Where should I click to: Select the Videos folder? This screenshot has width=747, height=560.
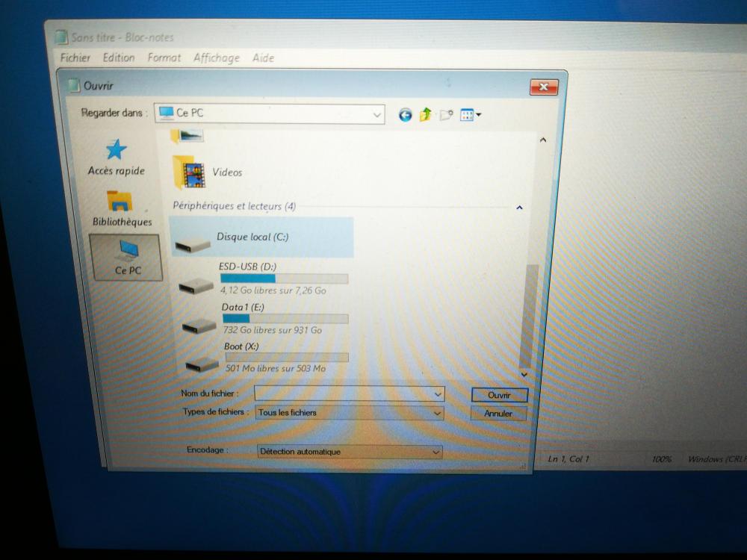click(208, 172)
